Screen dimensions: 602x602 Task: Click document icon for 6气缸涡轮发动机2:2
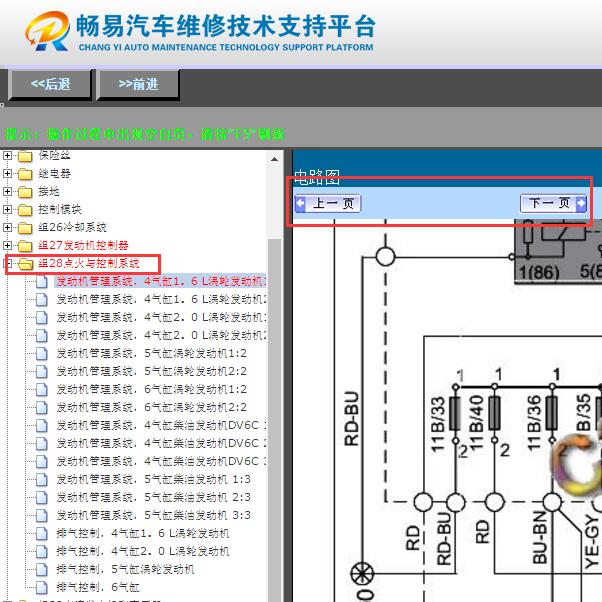[41, 407]
